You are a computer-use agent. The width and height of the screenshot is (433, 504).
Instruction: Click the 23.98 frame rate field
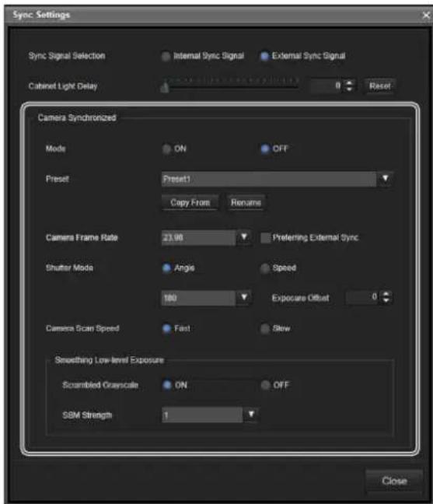click(x=198, y=238)
